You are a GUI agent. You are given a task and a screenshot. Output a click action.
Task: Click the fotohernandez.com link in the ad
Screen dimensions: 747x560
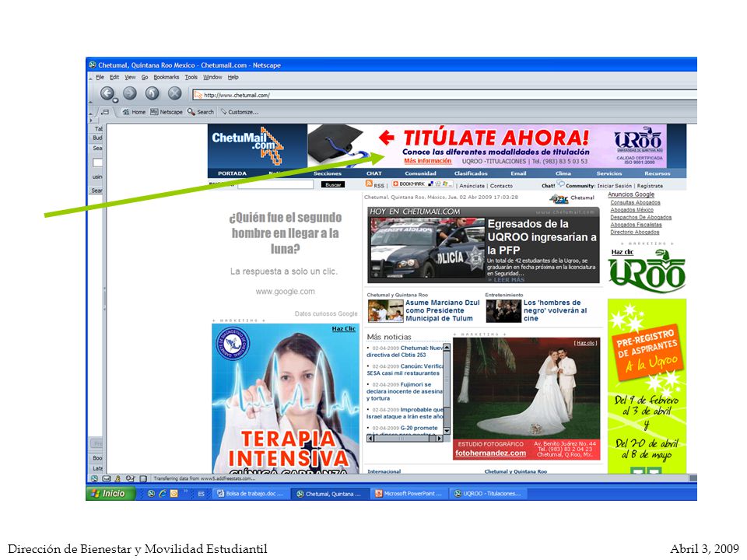(x=490, y=453)
